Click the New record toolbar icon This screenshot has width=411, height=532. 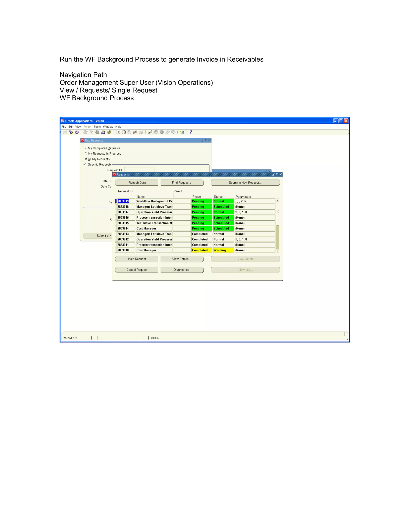click(65, 132)
